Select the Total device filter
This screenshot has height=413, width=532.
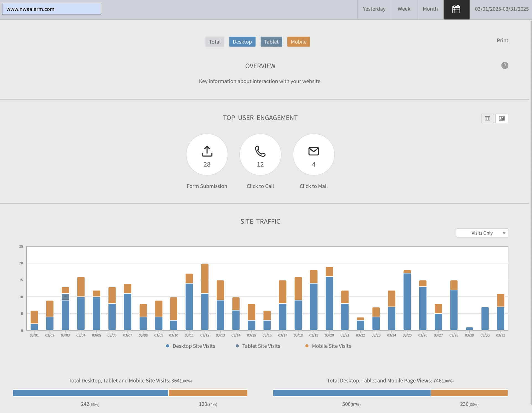[214, 42]
